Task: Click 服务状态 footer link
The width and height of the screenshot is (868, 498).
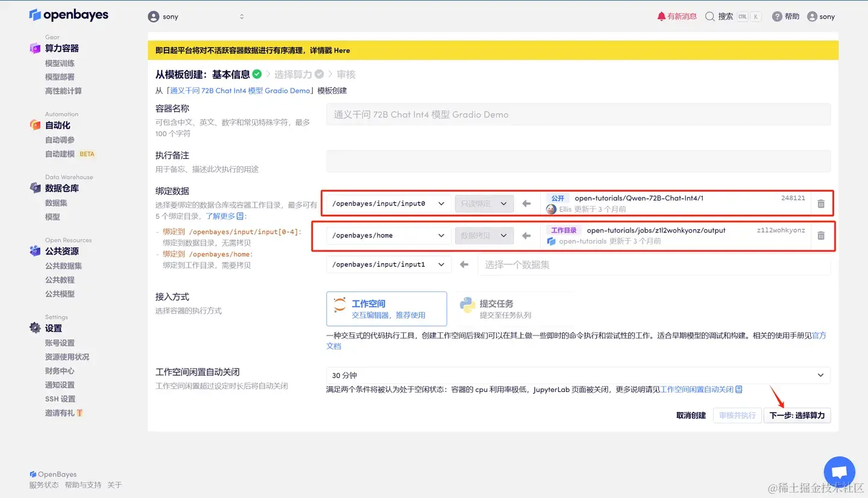Action: point(44,485)
